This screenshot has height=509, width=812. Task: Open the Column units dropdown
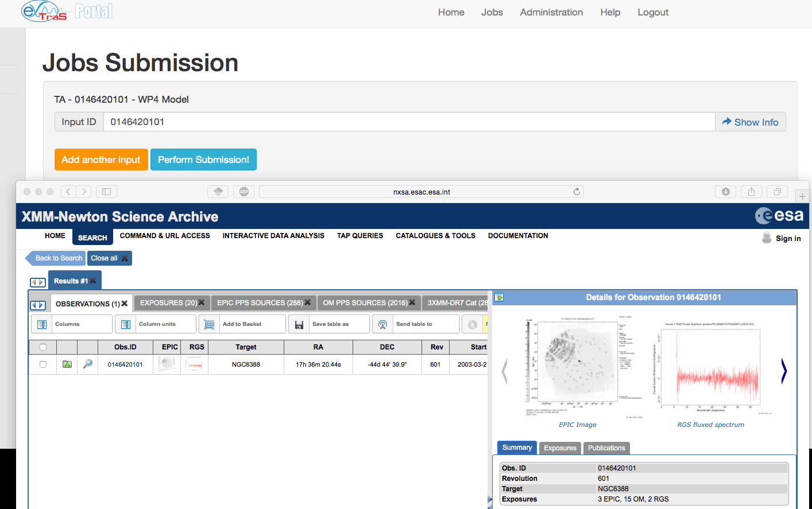(156, 324)
